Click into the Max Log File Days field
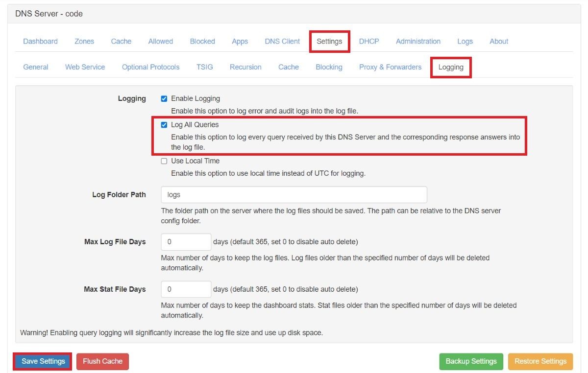Viewport: 588px width, 373px height. pyautogui.click(x=186, y=242)
